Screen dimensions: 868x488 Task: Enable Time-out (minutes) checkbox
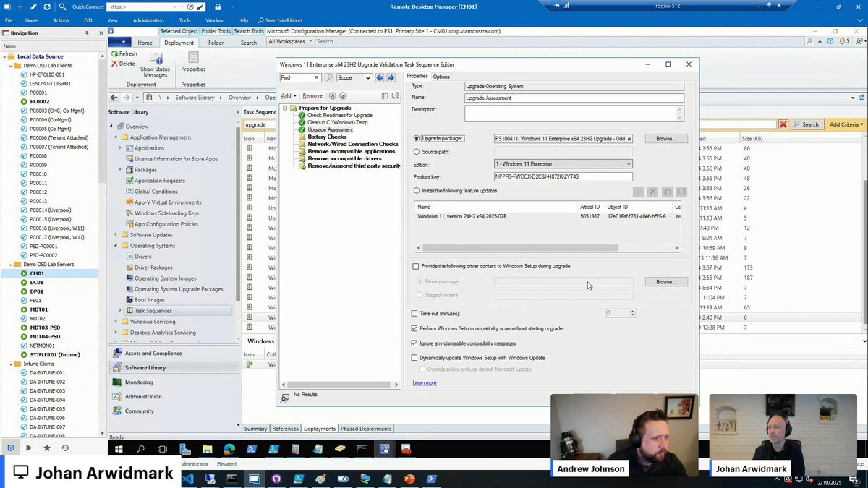(415, 313)
